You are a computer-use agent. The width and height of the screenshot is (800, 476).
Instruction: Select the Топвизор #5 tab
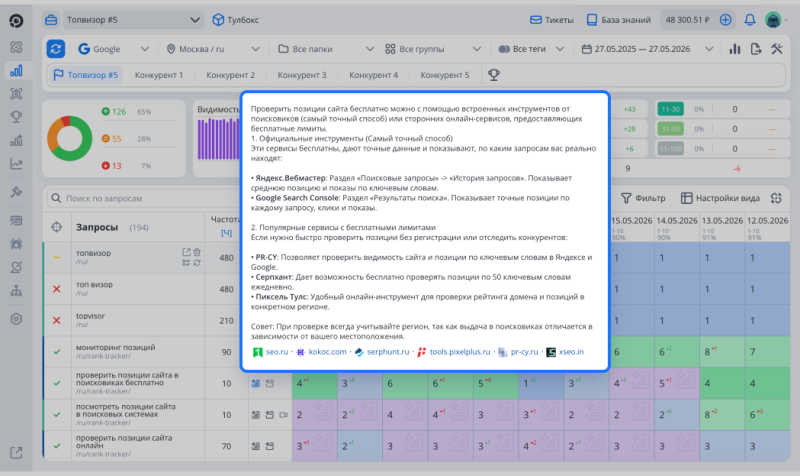(85, 75)
